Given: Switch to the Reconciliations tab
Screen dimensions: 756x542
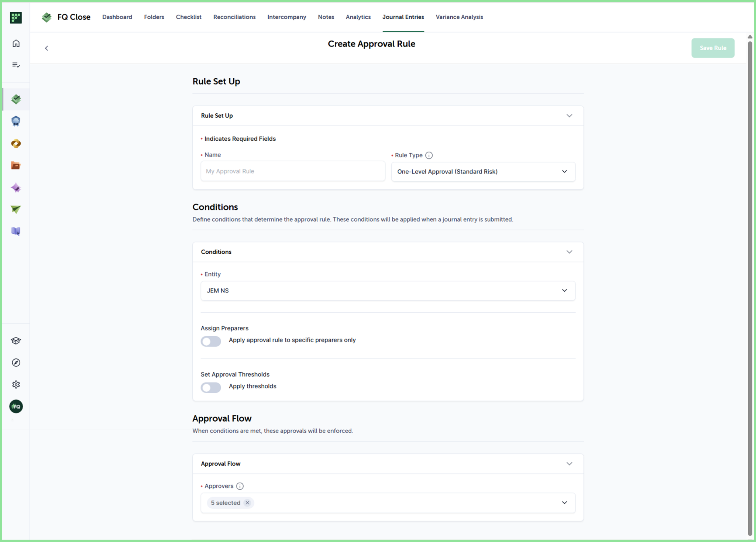Looking at the screenshot, I should pos(234,17).
